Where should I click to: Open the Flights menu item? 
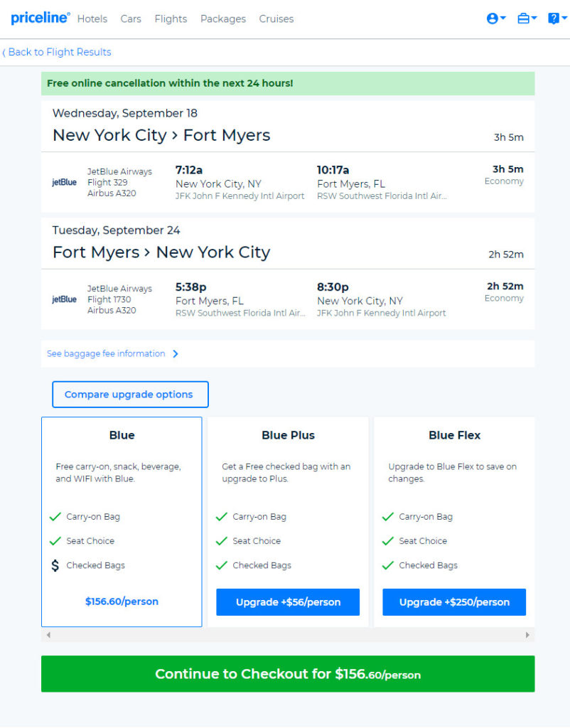click(x=171, y=19)
